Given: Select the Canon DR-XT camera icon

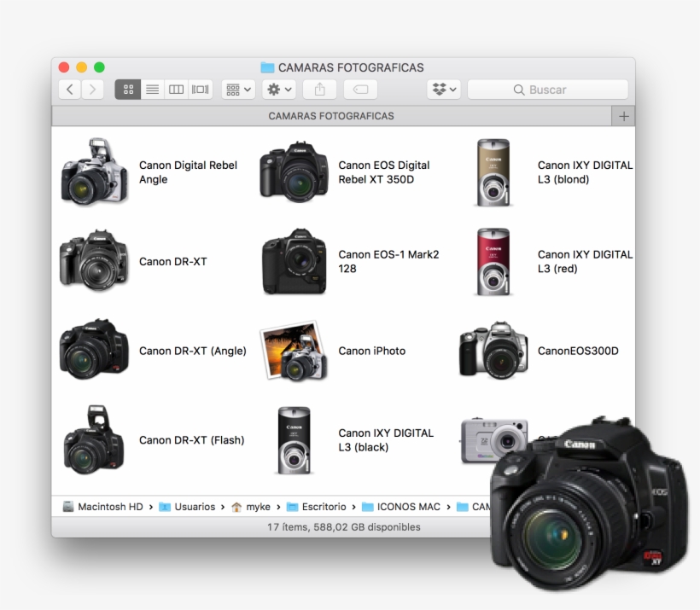Looking at the screenshot, I should click(94, 262).
